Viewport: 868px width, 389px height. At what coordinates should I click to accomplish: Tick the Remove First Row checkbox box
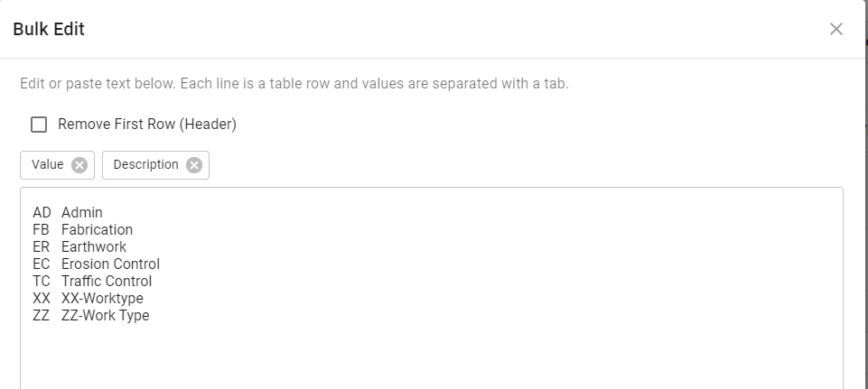[x=39, y=125]
